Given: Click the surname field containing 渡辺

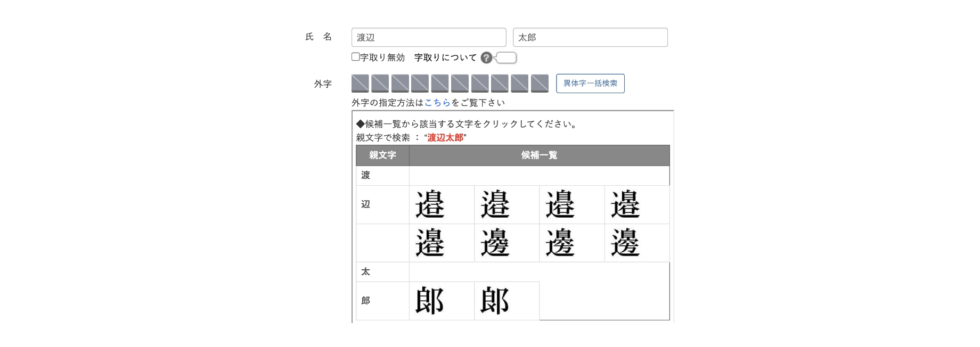Looking at the screenshot, I should pos(429,37).
